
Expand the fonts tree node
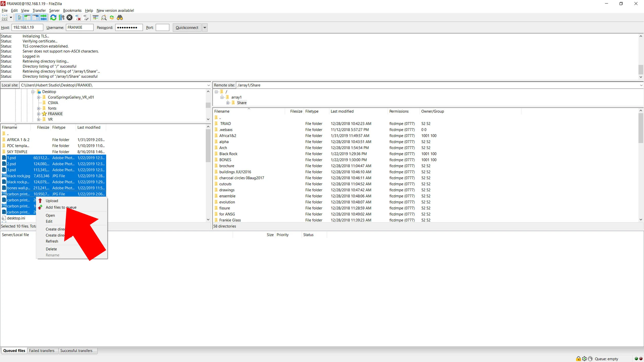point(39,108)
